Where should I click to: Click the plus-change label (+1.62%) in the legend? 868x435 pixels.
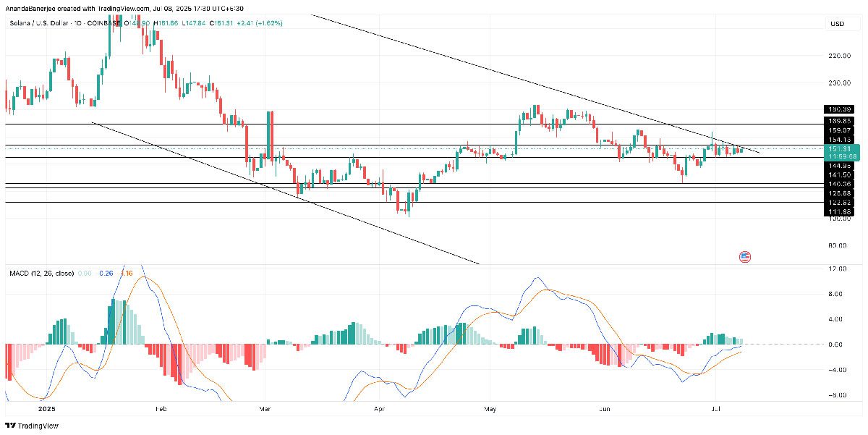click(x=268, y=23)
